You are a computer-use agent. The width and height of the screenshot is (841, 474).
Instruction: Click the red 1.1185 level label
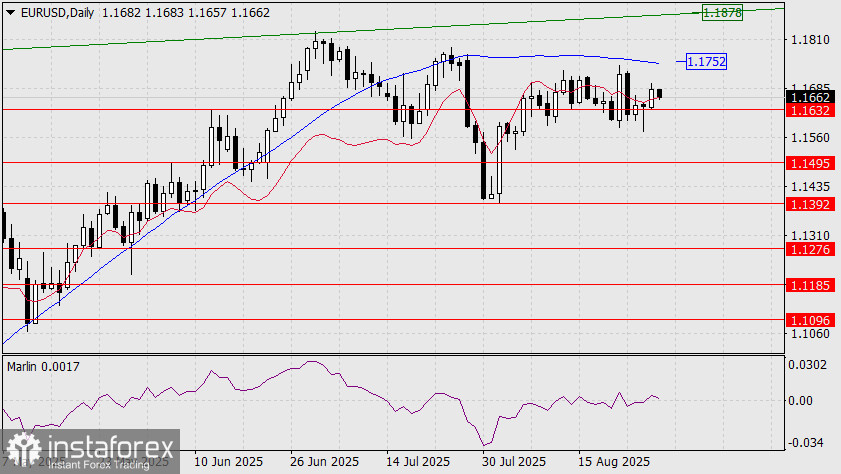[x=810, y=285]
